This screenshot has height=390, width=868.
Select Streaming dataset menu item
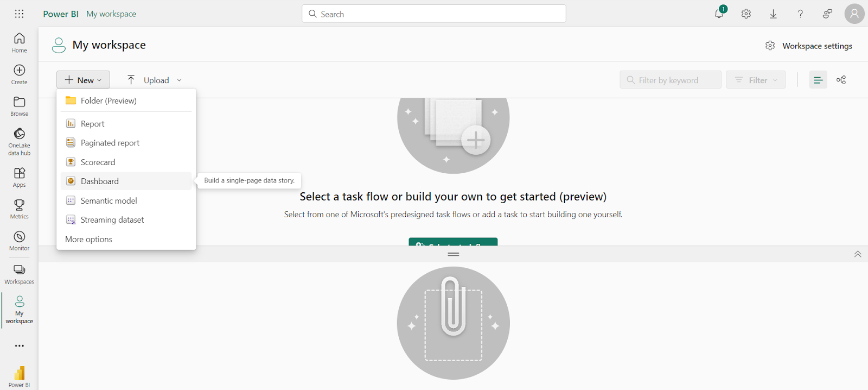pyautogui.click(x=126, y=219)
